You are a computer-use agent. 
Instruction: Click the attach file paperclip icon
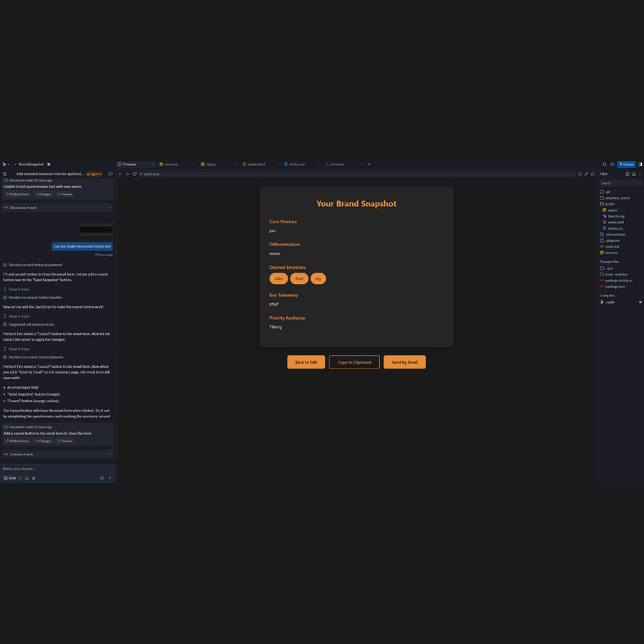pos(34,478)
